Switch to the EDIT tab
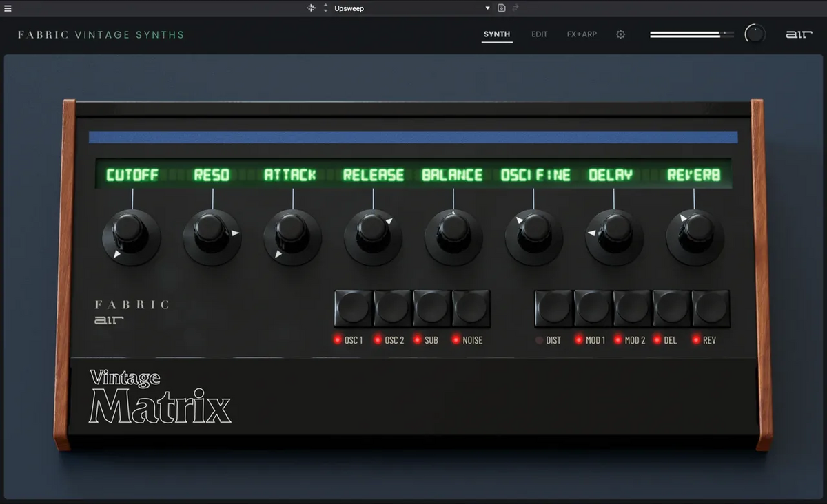Viewport: 827px width, 504px height. click(x=540, y=34)
